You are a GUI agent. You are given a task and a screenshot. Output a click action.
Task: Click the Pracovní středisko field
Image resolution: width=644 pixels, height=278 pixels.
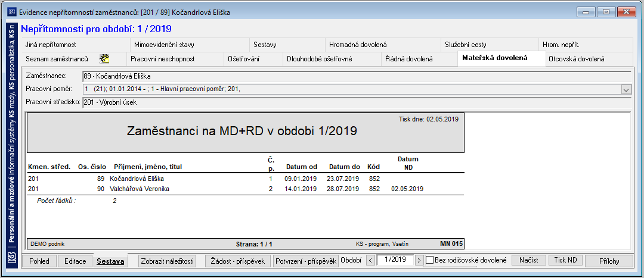pyautogui.click(x=357, y=102)
